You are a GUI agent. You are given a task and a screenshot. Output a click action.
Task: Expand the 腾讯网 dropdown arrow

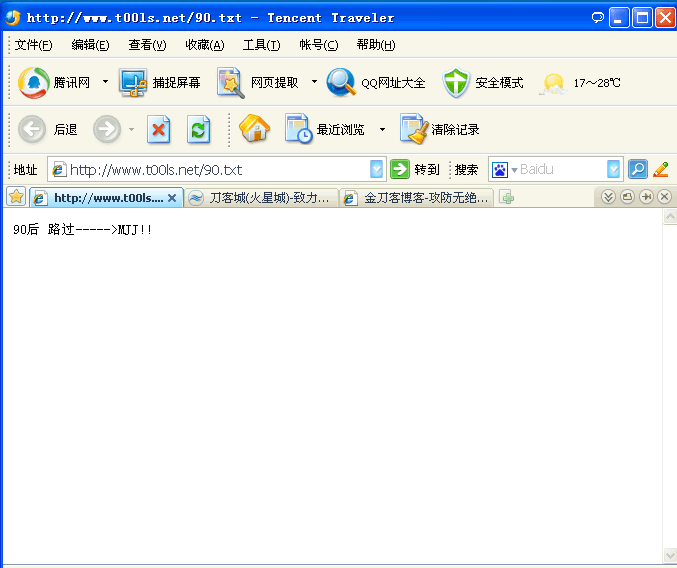(x=105, y=82)
